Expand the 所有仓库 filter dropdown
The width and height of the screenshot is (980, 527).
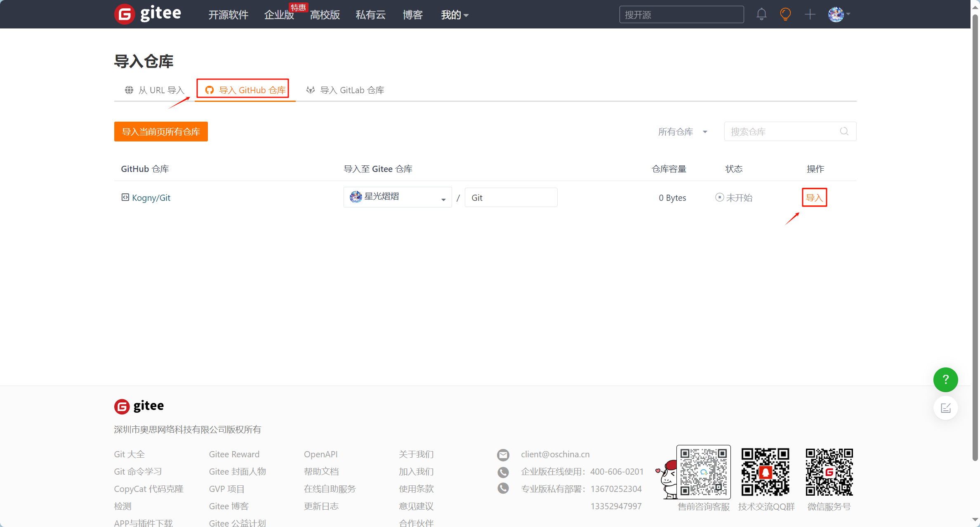click(x=683, y=132)
